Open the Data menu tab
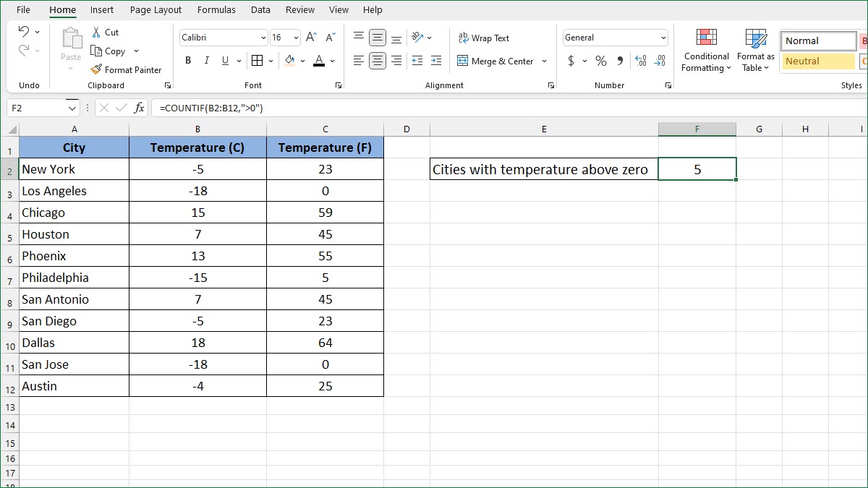868x488 pixels. (260, 9)
